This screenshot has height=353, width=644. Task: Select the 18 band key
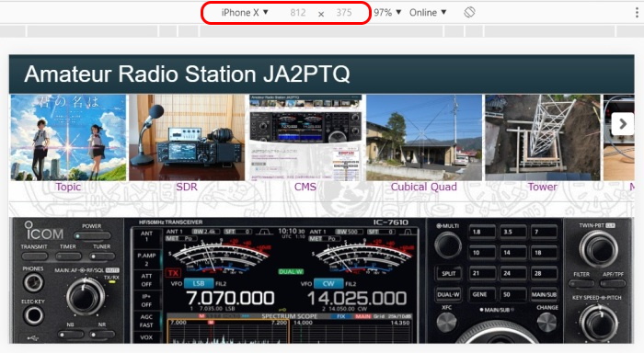[x=544, y=253]
